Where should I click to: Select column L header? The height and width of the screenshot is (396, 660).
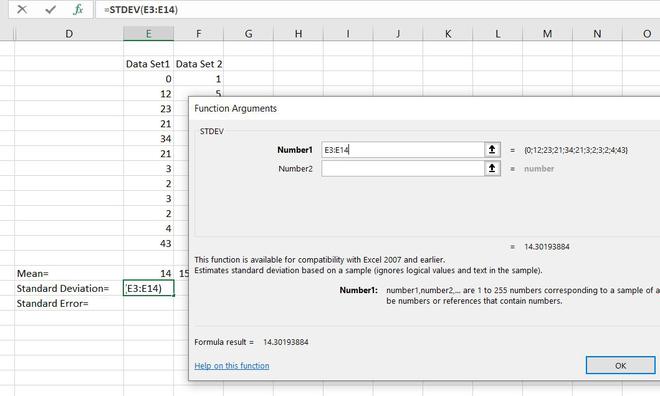(x=498, y=34)
